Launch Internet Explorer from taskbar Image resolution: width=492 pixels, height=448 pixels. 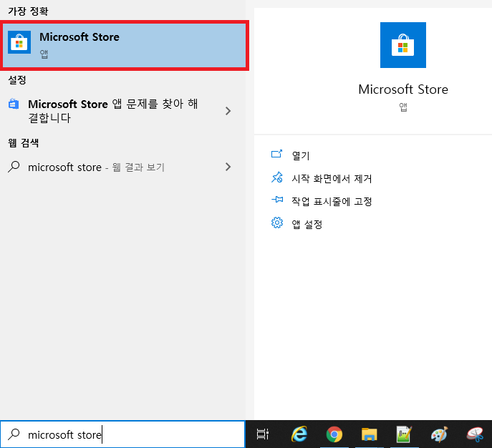pyautogui.click(x=299, y=434)
